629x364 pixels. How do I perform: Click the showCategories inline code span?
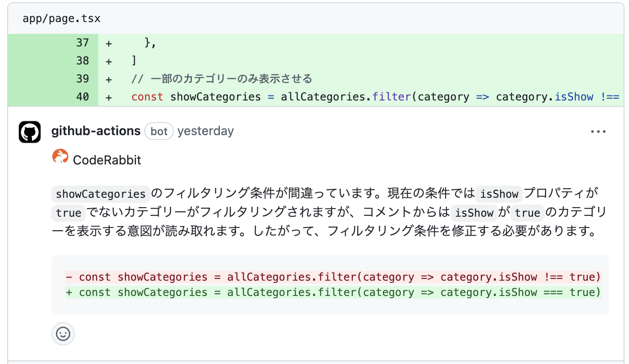click(x=100, y=194)
